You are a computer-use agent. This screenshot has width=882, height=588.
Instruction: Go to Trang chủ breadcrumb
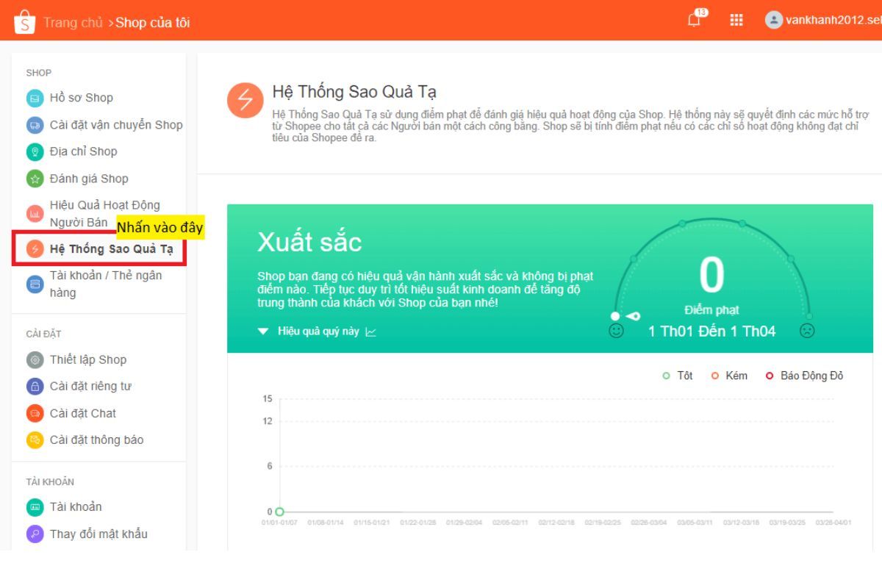(x=73, y=22)
